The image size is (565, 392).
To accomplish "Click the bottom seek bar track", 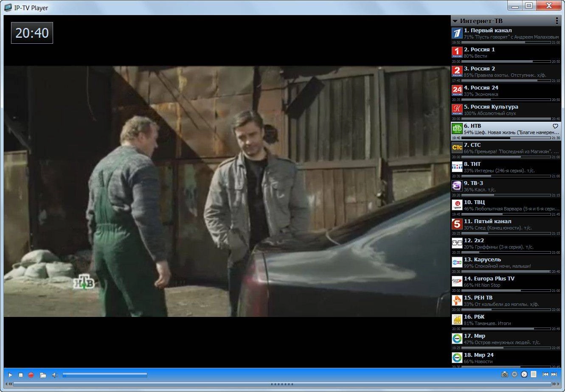I will [x=282, y=384].
